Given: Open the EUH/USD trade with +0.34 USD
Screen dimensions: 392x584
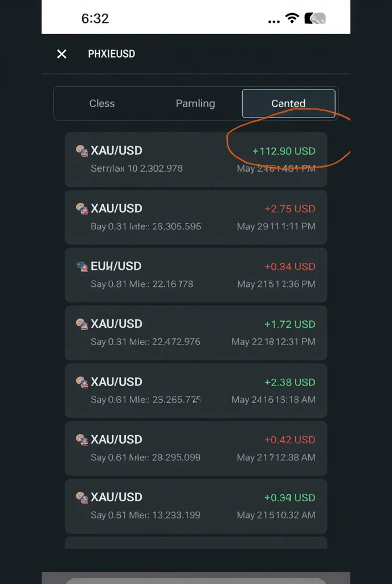Looking at the screenshot, I should point(196,275).
